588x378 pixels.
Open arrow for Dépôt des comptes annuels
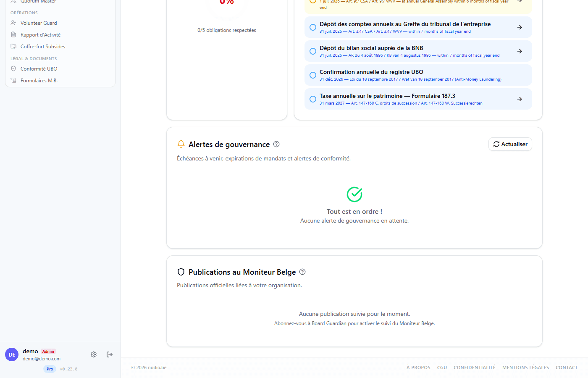pyautogui.click(x=520, y=27)
